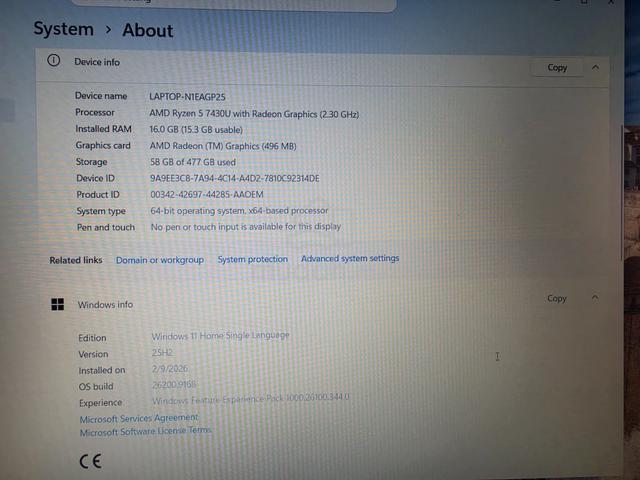Select Windows Feature Experience Pack text

point(251,399)
